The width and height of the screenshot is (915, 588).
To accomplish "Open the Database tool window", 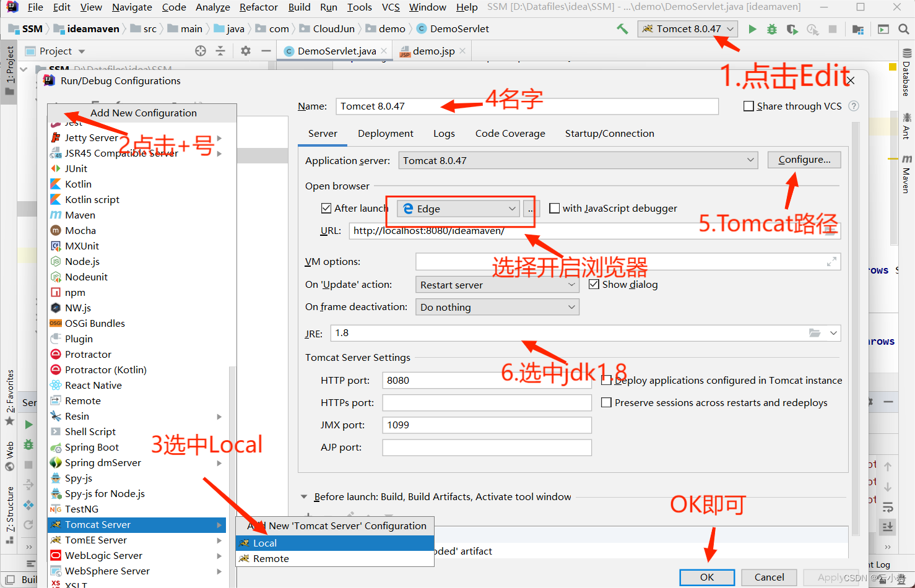I will pos(906,73).
